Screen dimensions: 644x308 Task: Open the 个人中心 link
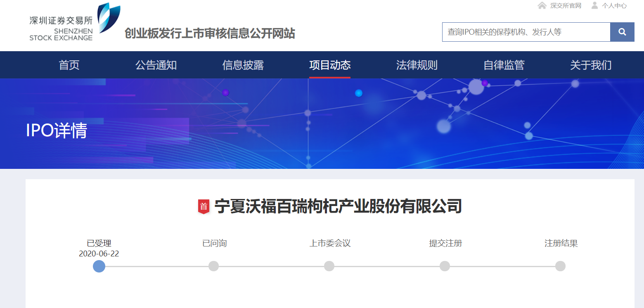[614, 6]
